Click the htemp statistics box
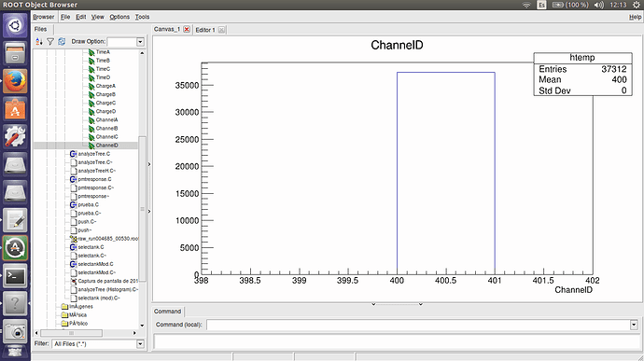 point(582,74)
